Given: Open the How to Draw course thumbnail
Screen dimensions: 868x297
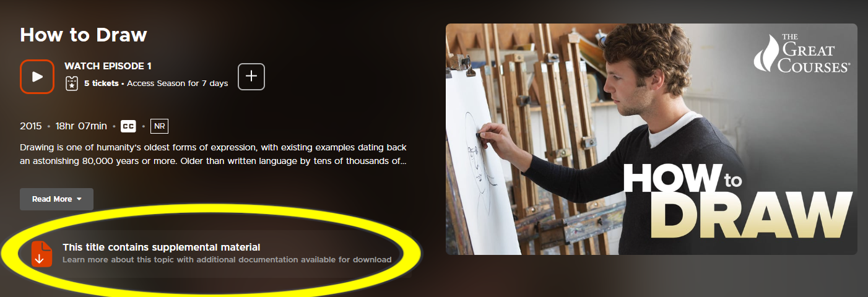Looking at the screenshot, I should pos(651,139).
